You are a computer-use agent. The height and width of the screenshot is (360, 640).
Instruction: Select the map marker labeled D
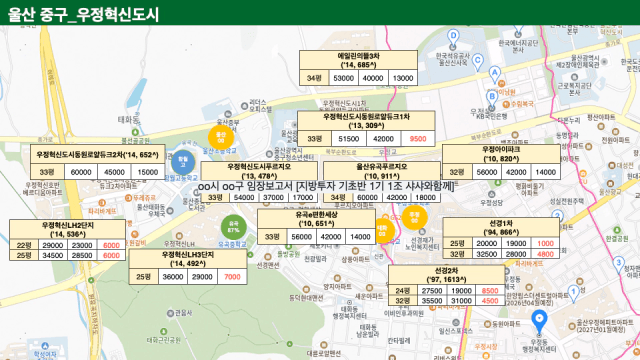453,38
